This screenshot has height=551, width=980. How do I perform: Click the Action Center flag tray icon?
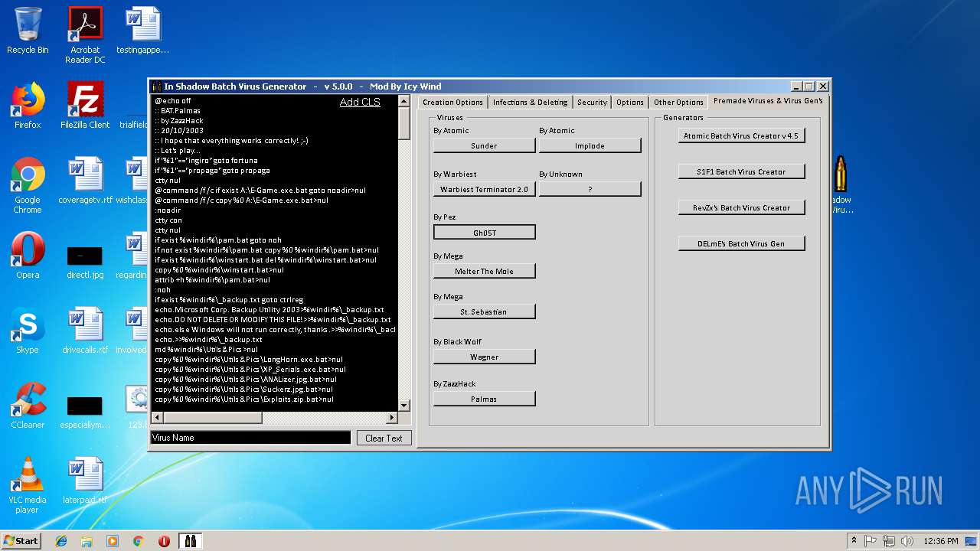click(871, 541)
